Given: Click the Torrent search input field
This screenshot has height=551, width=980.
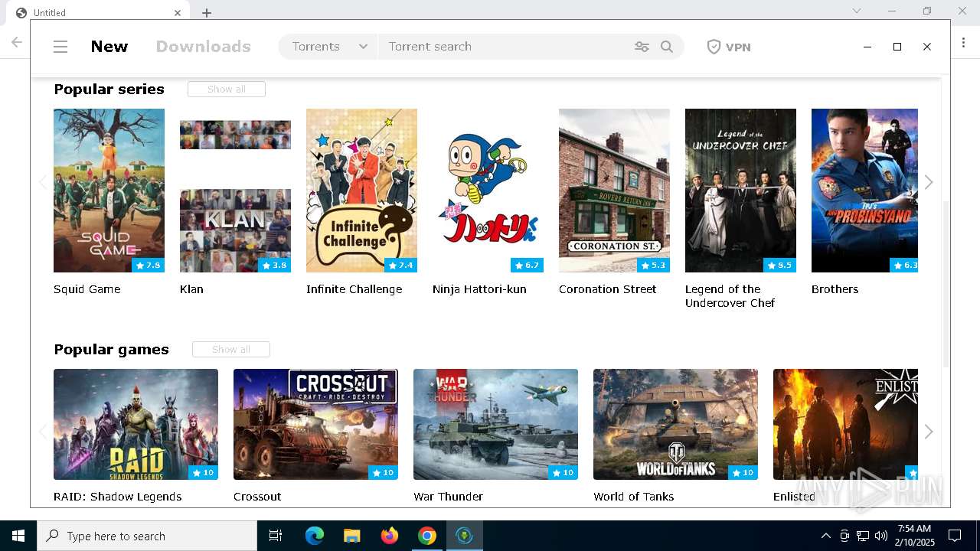Looking at the screenshot, I should click(x=505, y=47).
